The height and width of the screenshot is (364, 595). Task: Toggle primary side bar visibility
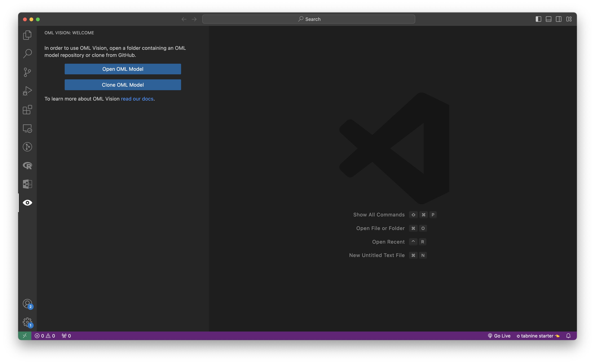[x=538, y=19]
